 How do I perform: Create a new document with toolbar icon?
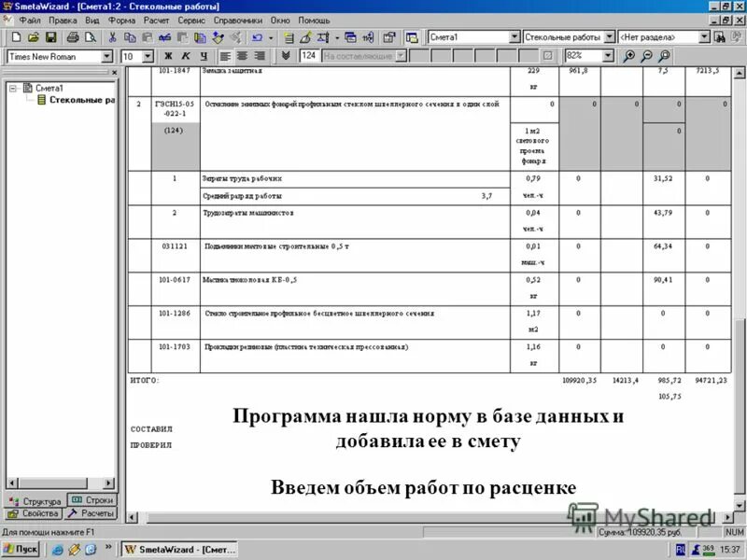(x=16, y=37)
